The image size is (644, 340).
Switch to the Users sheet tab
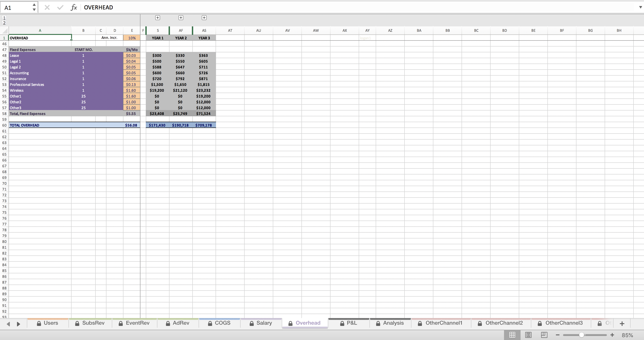coord(47,323)
